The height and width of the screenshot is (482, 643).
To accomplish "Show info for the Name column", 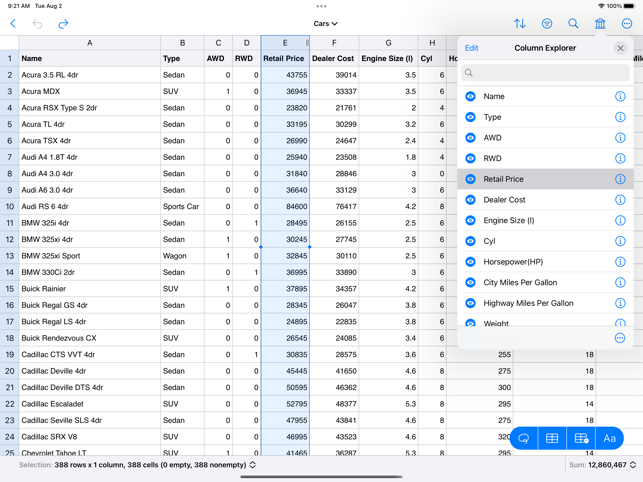I will pos(620,96).
